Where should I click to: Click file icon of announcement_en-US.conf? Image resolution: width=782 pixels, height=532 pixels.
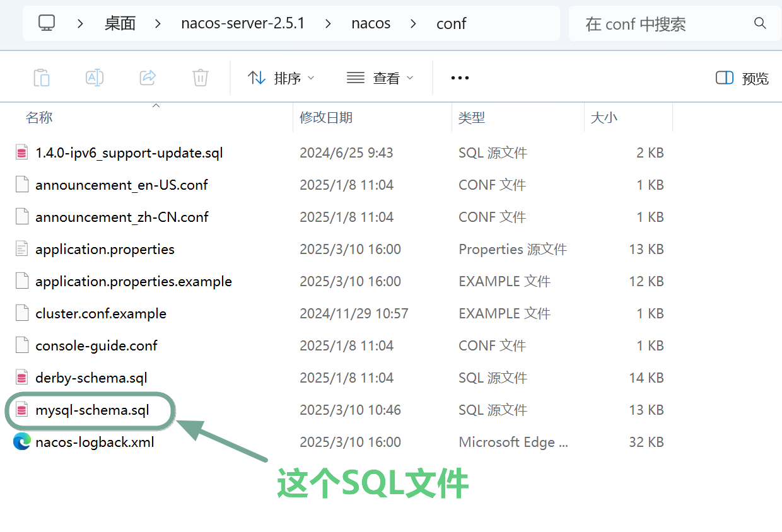tap(22, 185)
